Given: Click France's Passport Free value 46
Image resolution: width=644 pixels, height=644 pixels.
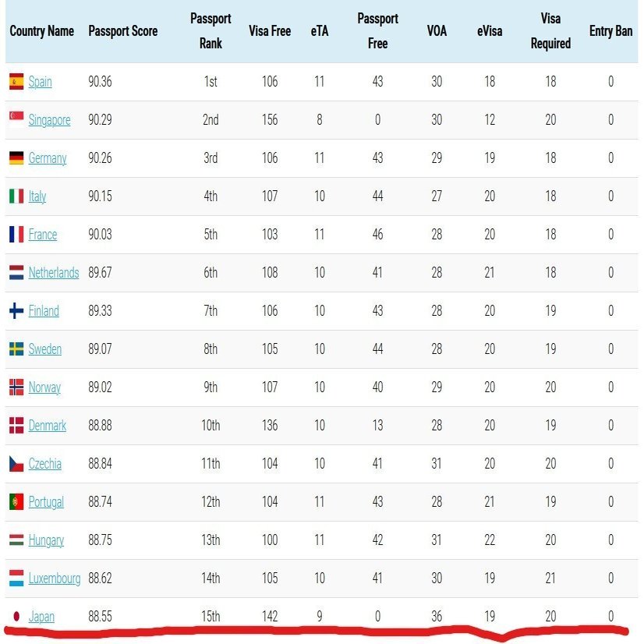Looking at the screenshot, I should click(377, 234).
